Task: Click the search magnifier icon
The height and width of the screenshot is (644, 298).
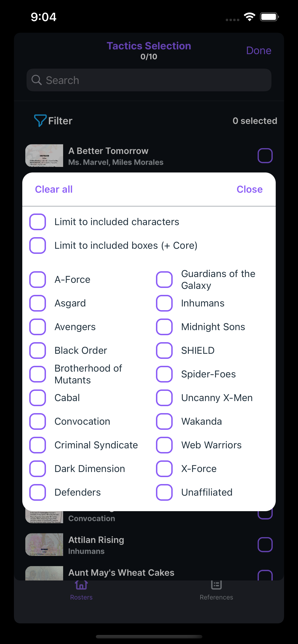Action: click(x=36, y=80)
